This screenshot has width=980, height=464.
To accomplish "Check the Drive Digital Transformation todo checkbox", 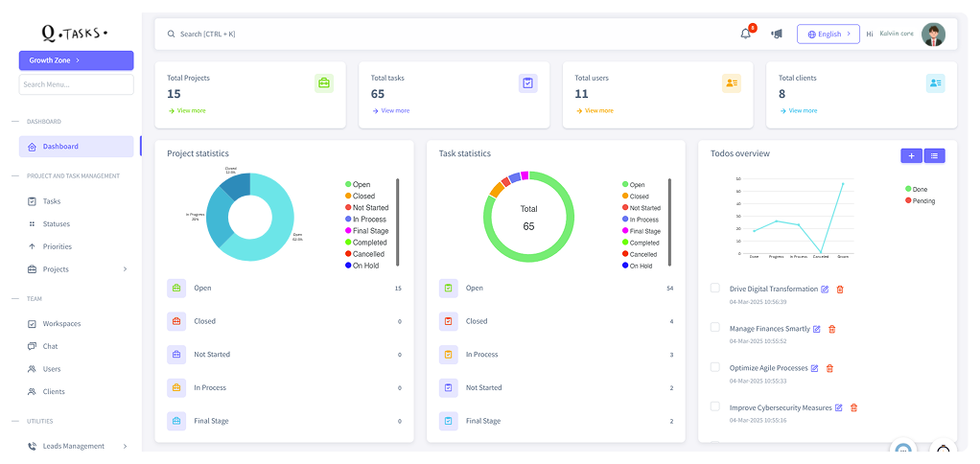I will coord(714,288).
